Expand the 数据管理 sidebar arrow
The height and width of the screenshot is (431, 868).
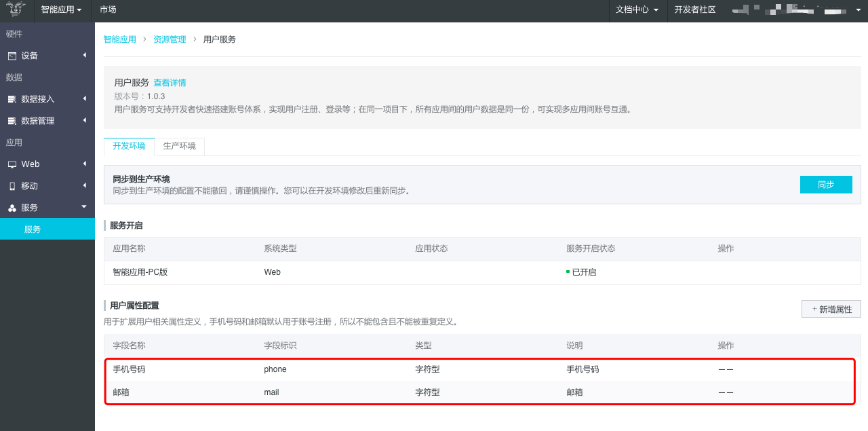85,120
